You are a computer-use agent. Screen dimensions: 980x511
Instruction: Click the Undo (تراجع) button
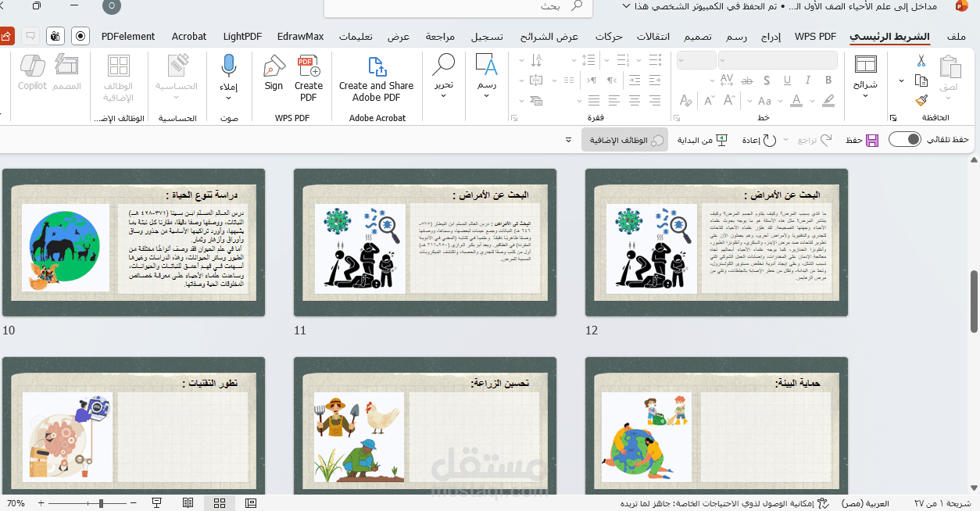click(x=814, y=140)
